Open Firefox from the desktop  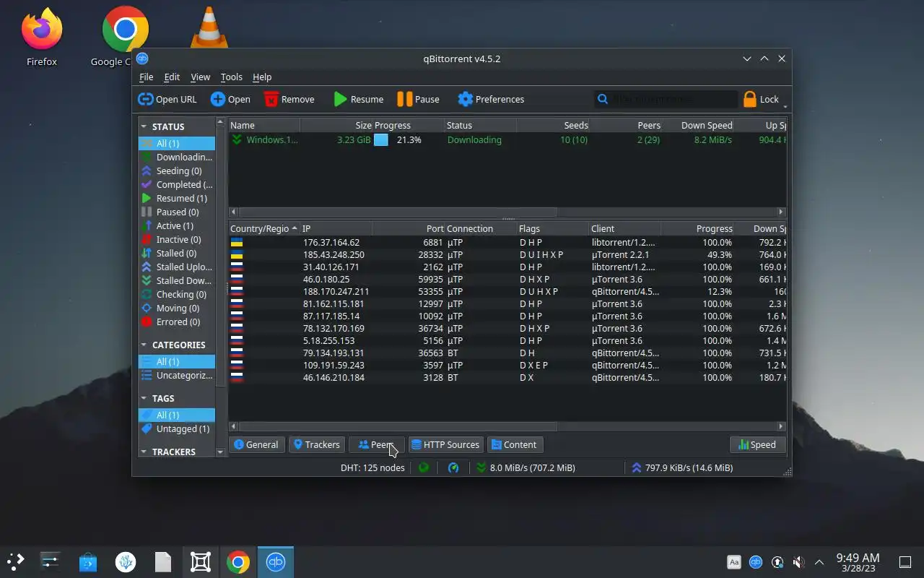pyautogui.click(x=42, y=38)
